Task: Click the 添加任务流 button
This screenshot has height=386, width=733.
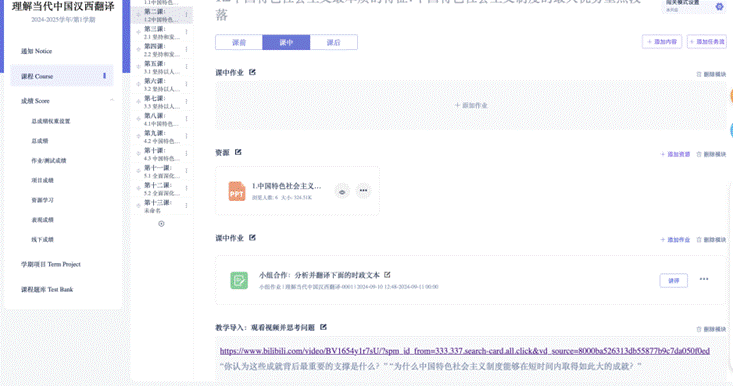Action: [707, 42]
